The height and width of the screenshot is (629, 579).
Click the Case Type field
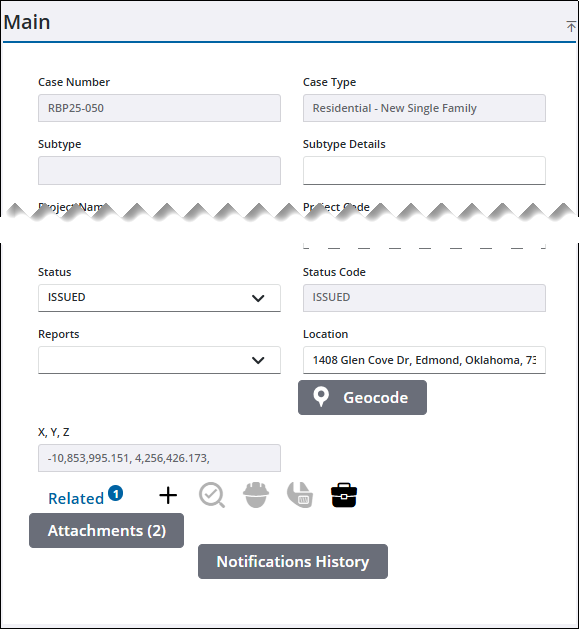click(x=424, y=108)
